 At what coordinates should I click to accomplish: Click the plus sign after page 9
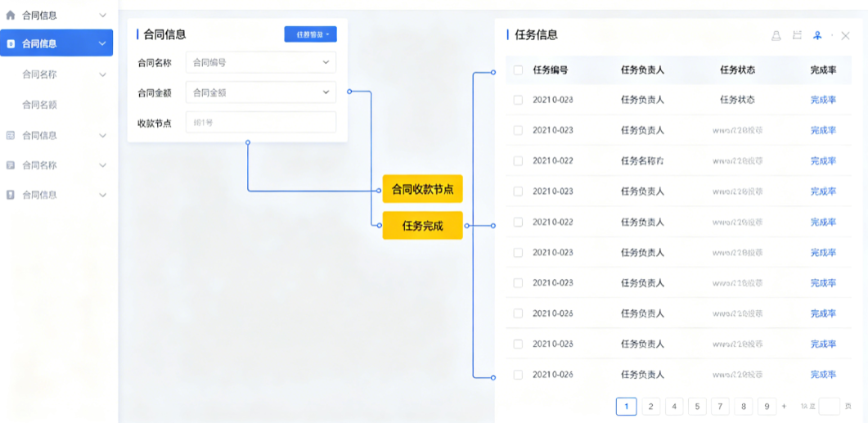[784, 407]
